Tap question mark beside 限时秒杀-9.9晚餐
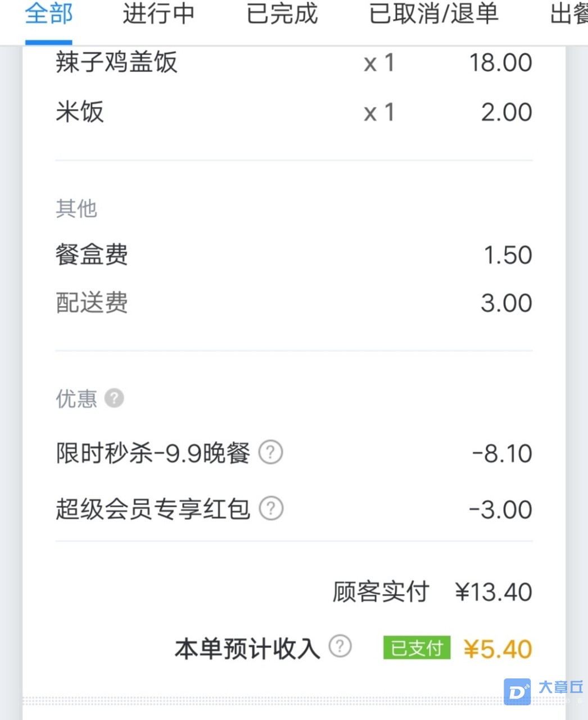The height and width of the screenshot is (720, 588). 270,452
